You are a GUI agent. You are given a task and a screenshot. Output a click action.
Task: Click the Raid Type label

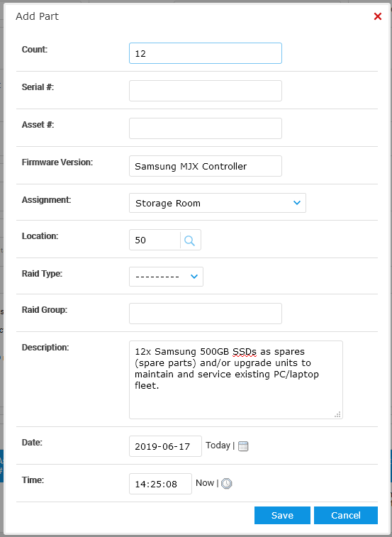42,274
